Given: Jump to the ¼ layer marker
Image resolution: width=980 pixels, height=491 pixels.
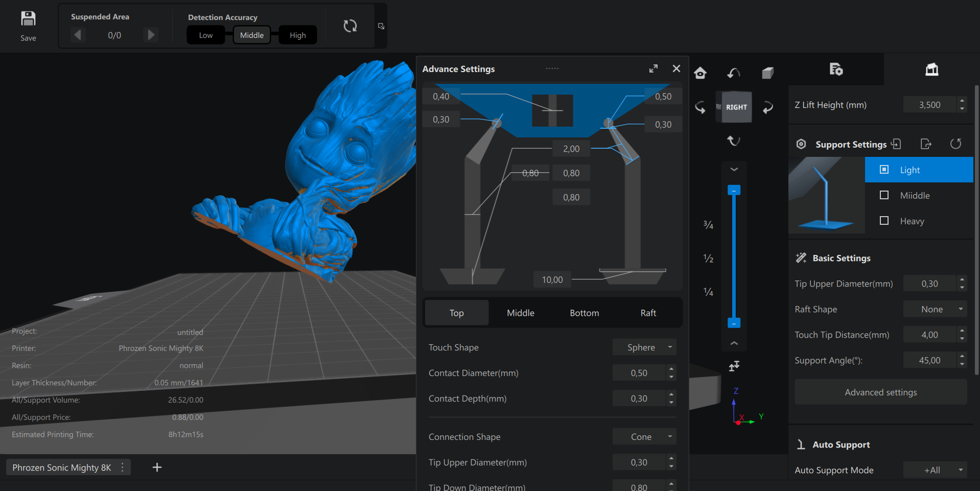Looking at the screenshot, I should coord(708,292).
